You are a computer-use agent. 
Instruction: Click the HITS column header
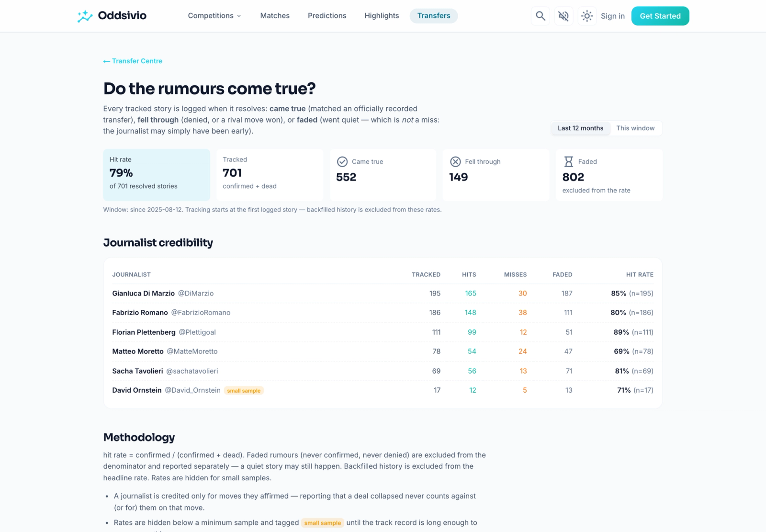(x=469, y=275)
